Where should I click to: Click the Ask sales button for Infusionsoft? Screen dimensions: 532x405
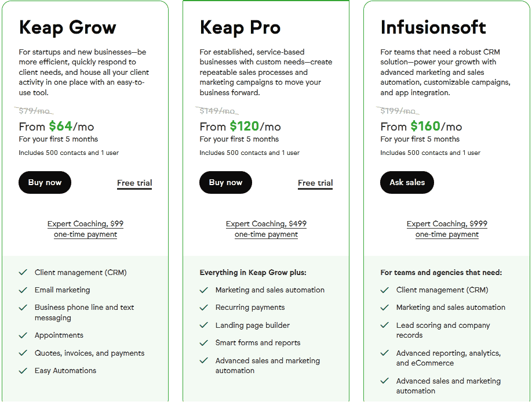(407, 182)
